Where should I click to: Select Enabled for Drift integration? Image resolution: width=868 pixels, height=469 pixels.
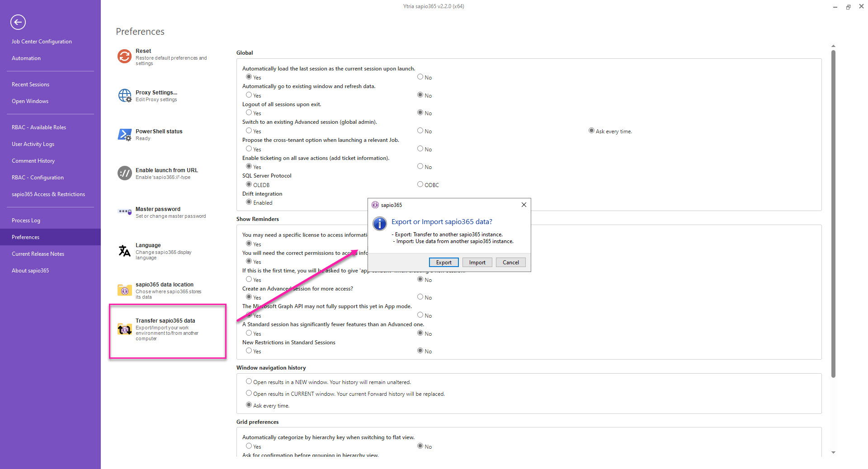[x=249, y=202]
